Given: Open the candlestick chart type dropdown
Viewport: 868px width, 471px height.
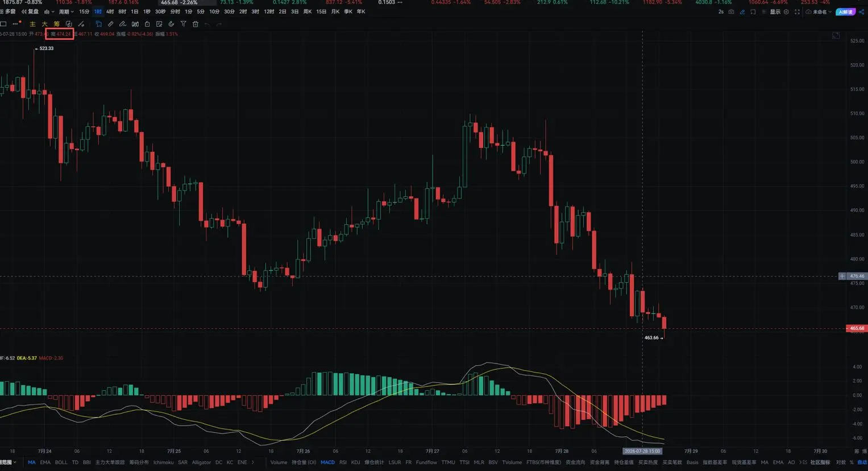Looking at the screenshot, I should [x=49, y=11].
